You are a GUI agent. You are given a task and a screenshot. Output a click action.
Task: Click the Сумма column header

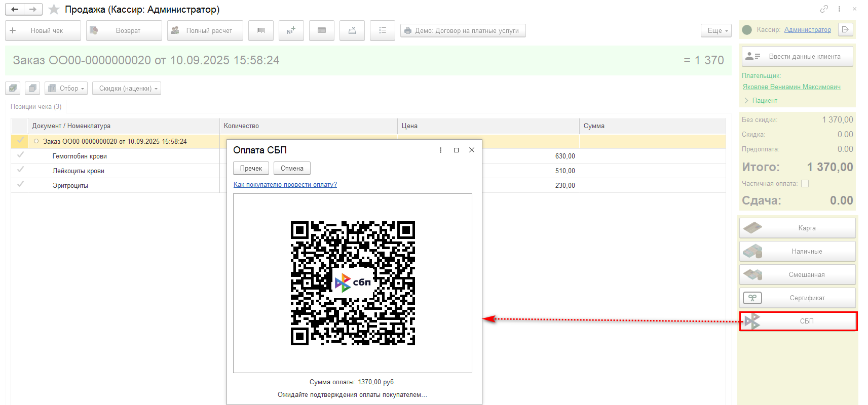(653, 126)
